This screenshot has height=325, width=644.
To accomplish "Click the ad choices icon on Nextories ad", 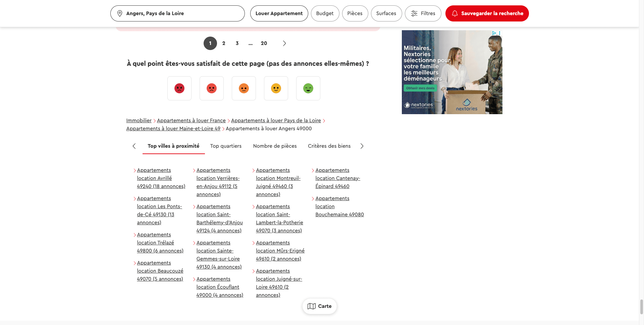I will [x=494, y=33].
